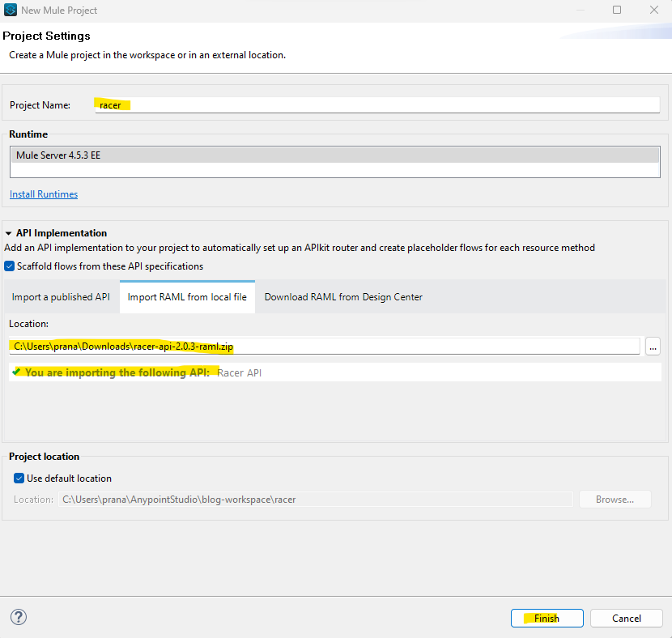Cancel the project creation

tap(626, 618)
